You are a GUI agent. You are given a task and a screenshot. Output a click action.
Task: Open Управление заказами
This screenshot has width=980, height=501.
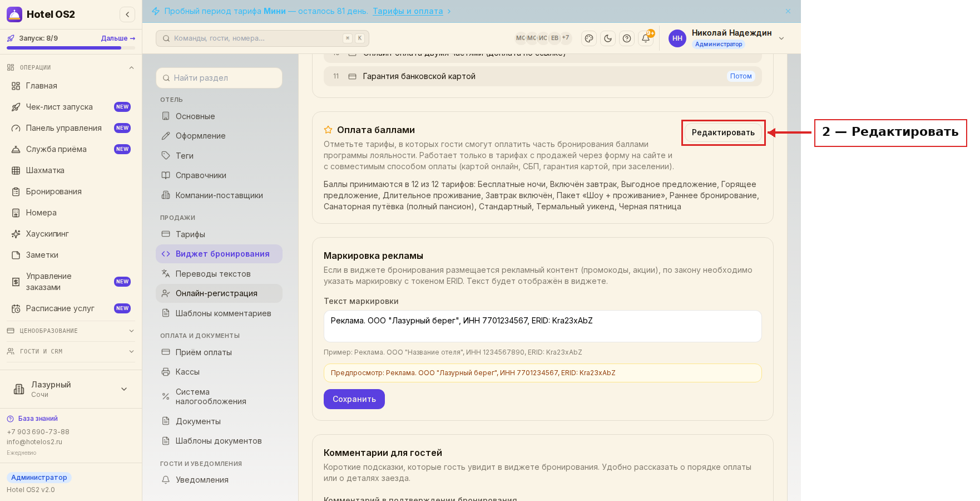71,282
